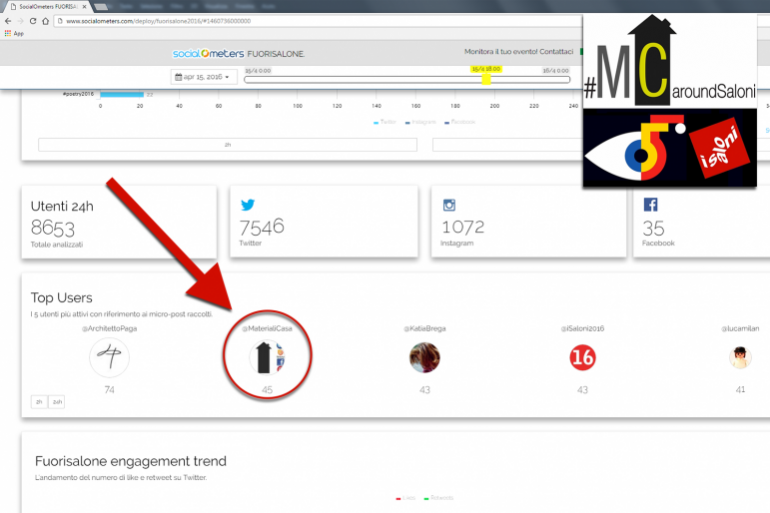
Task: Open @KatiaBrega profile photo
Action: pyautogui.click(x=425, y=357)
